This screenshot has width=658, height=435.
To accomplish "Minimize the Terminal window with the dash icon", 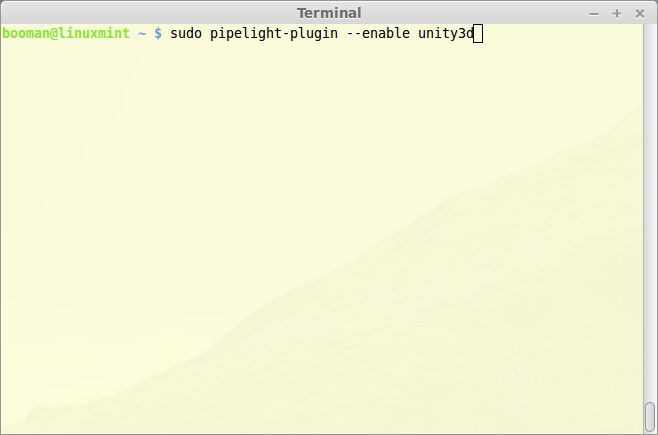I will [594, 14].
